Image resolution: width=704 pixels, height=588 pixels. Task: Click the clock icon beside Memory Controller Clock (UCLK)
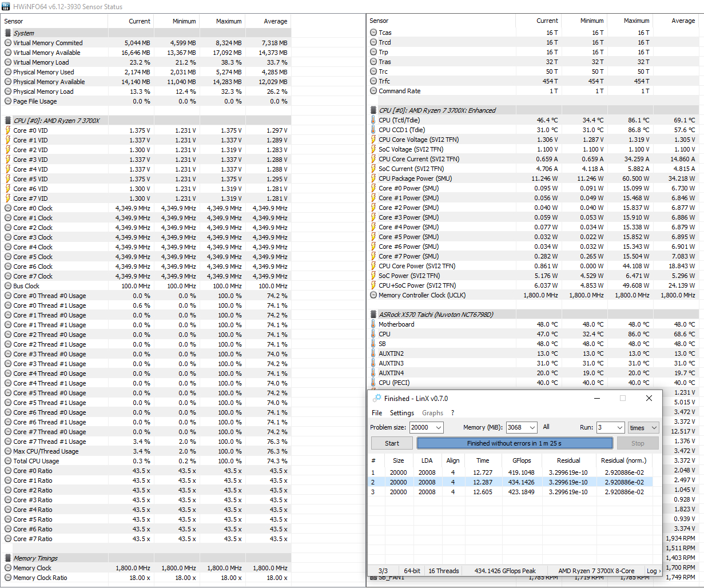coord(373,295)
